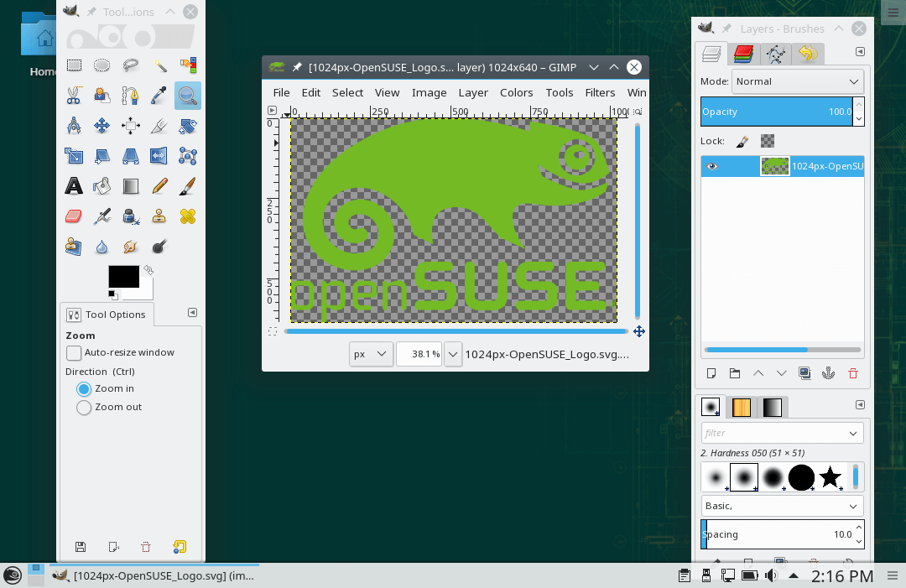Toggle the lock pixels brush icon
This screenshot has width=906, height=588.
tap(742, 141)
